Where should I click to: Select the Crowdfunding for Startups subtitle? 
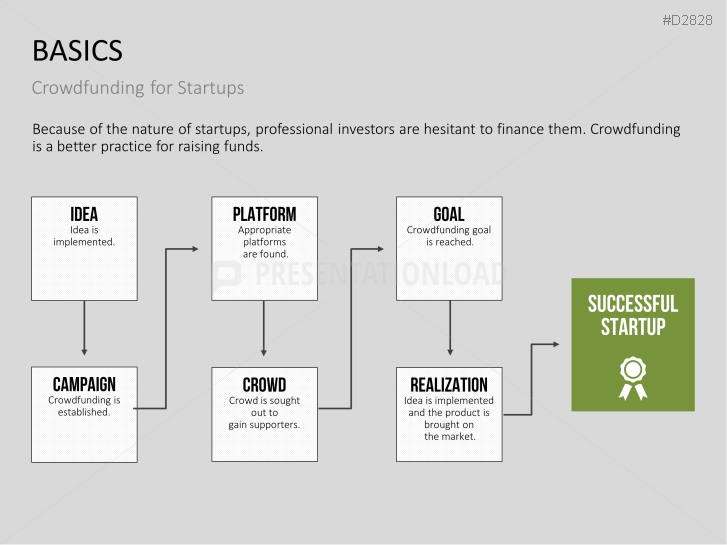(138, 88)
